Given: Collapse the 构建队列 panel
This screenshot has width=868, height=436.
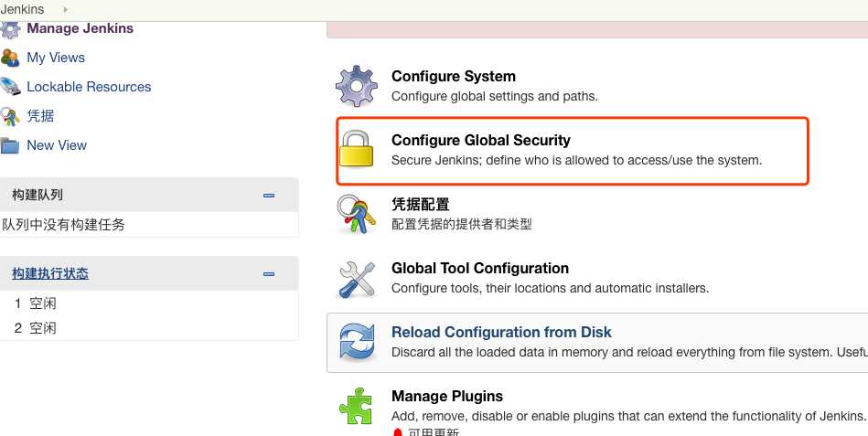Looking at the screenshot, I should click(x=269, y=196).
